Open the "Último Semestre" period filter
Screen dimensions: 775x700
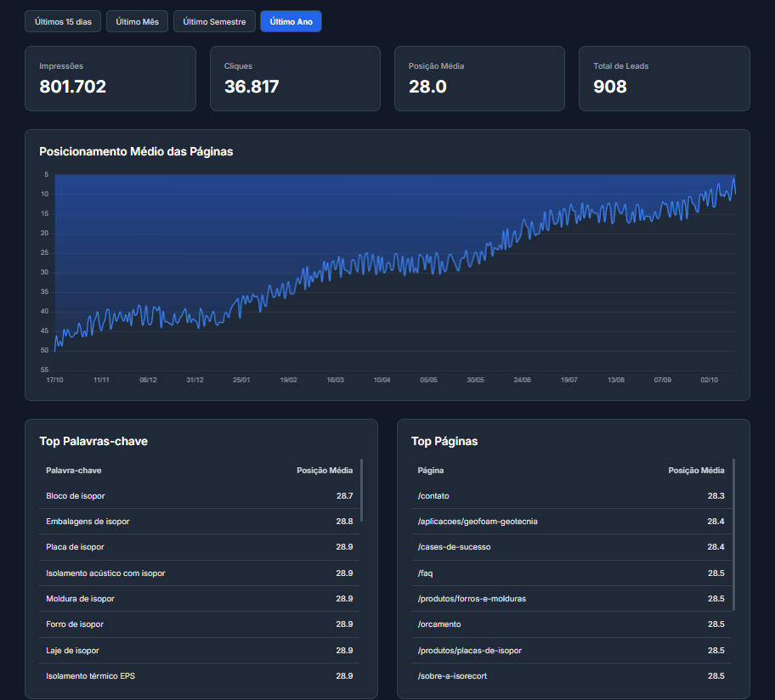(214, 20)
